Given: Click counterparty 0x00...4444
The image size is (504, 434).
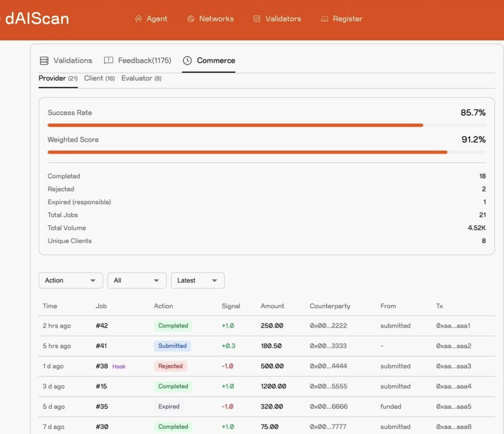Looking at the screenshot, I should point(328,366).
